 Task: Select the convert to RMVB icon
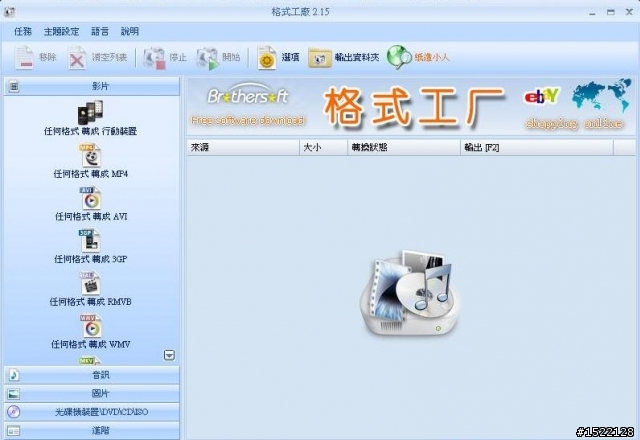(91, 284)
